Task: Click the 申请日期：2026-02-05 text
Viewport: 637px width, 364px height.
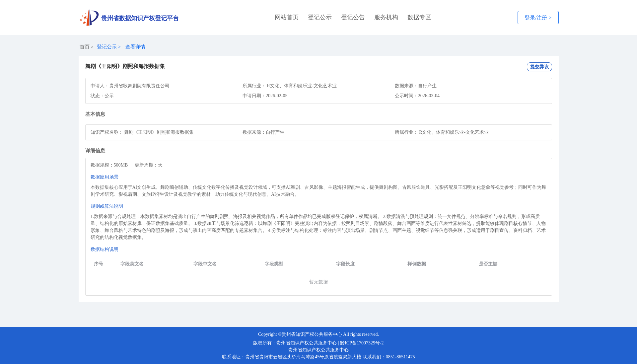Action: (265, 96)
